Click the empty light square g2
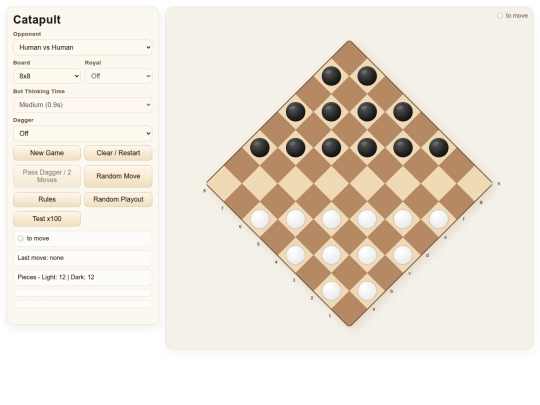This screenshot has width=540, height=405. (439, 183)
